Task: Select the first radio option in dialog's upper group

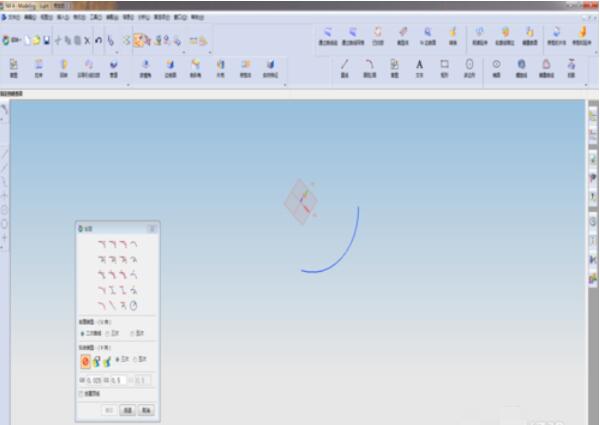Action: click(x=83, y=333)
